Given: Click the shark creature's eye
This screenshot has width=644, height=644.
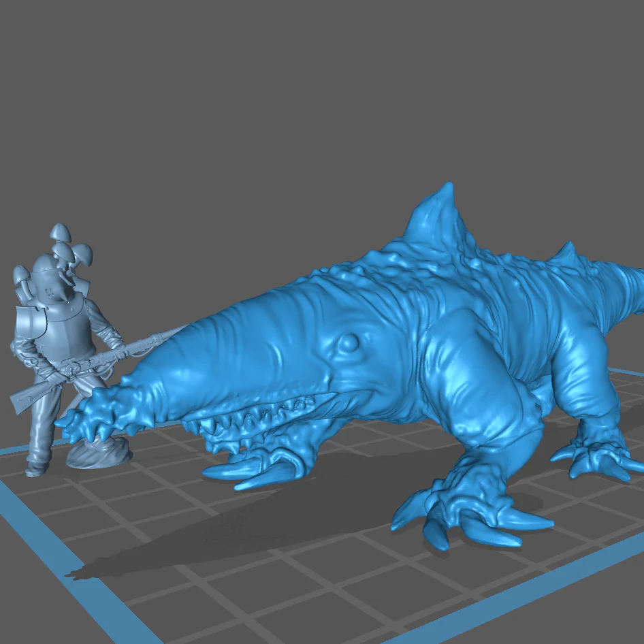Looking at the screenshot, I should [x=349, y=342].
